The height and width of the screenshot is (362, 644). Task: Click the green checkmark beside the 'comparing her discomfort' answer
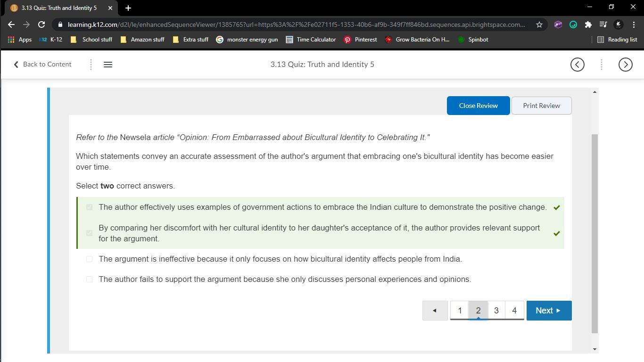(557, 233)
